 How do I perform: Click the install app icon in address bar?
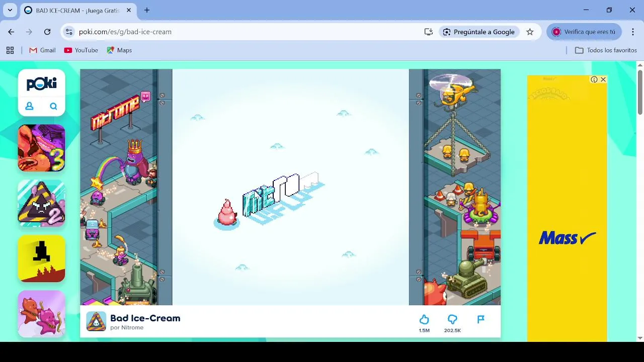[429, 32]
